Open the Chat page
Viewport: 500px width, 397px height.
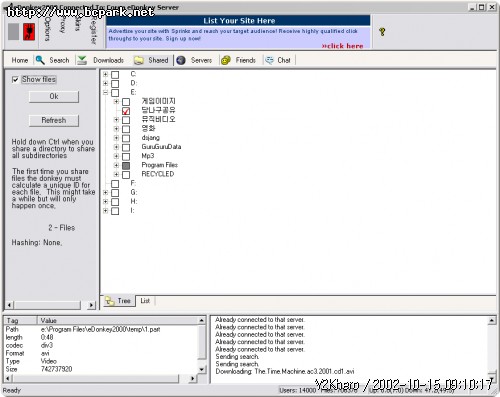tap(278, 60)
